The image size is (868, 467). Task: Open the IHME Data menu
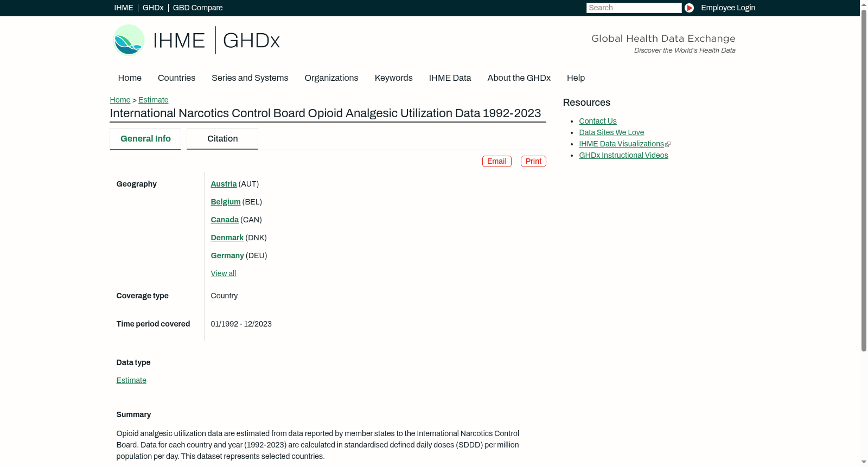(450, 78)
